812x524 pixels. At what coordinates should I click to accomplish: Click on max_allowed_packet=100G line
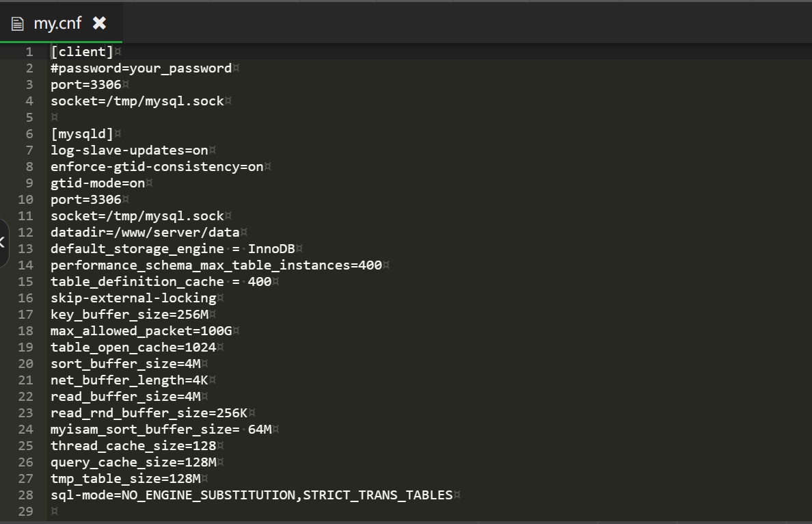pos(141,330)
